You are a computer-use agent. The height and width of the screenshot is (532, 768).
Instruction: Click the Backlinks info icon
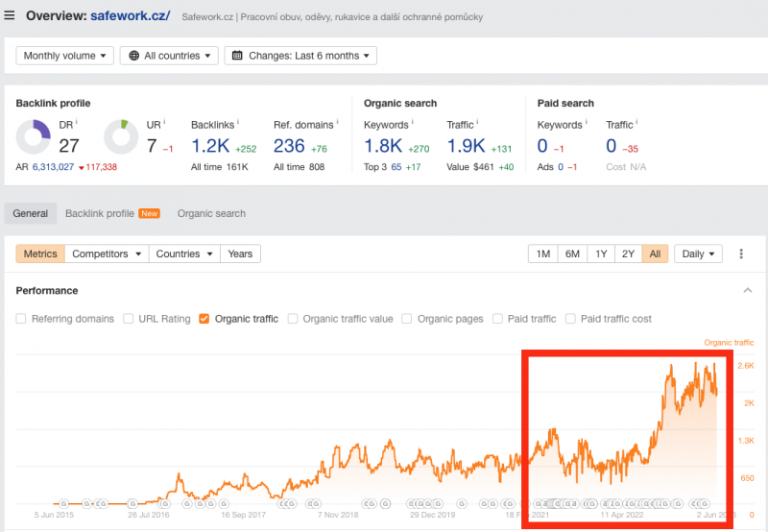(237, 122)
